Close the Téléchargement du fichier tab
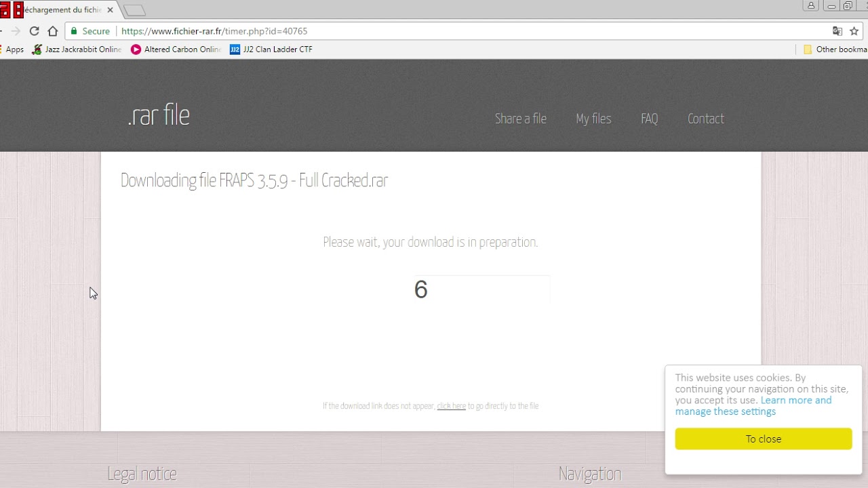 110,10
